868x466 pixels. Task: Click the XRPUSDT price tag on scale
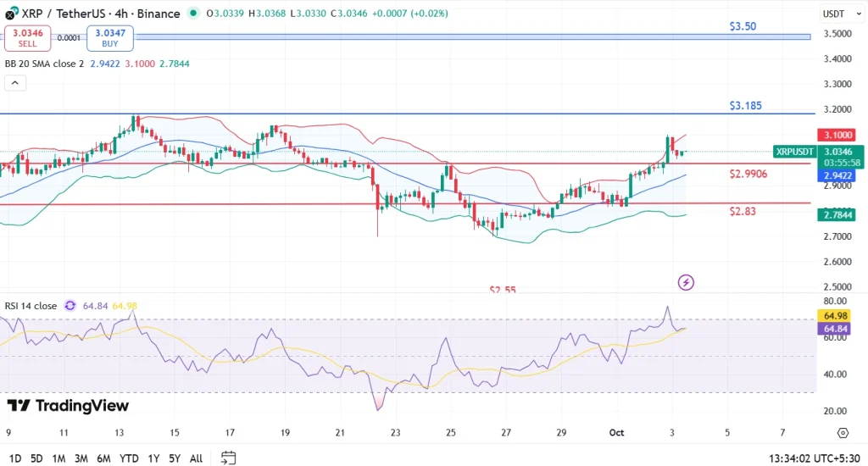795,152
